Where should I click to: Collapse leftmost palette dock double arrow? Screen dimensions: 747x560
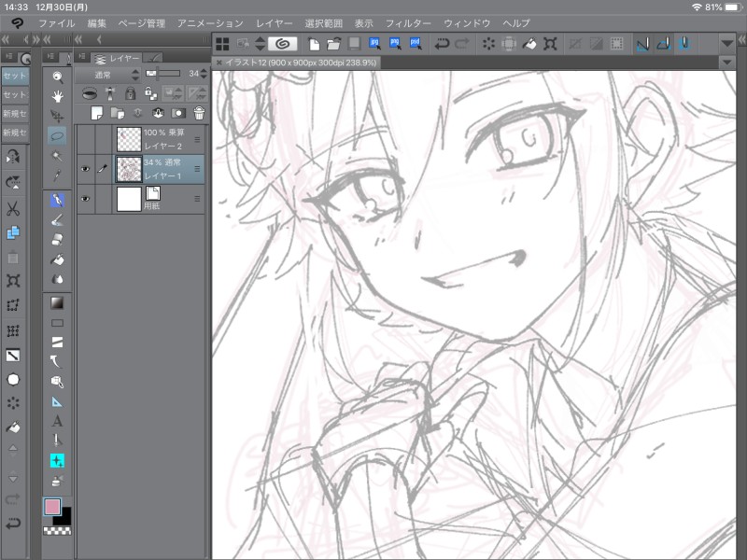6,39
